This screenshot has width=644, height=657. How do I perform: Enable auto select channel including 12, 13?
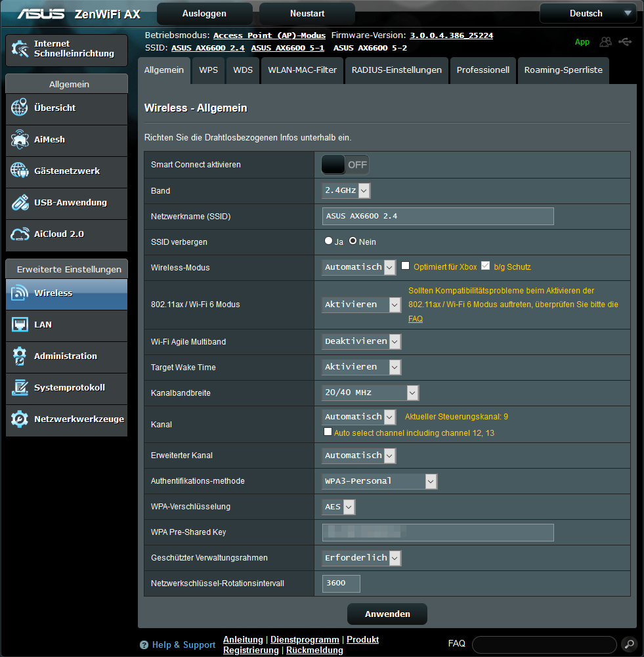328,432
